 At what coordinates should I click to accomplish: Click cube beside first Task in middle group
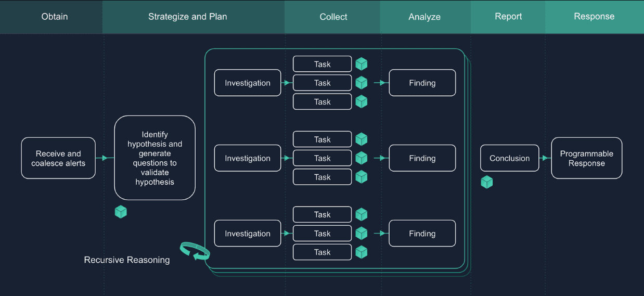pos(362,139)
